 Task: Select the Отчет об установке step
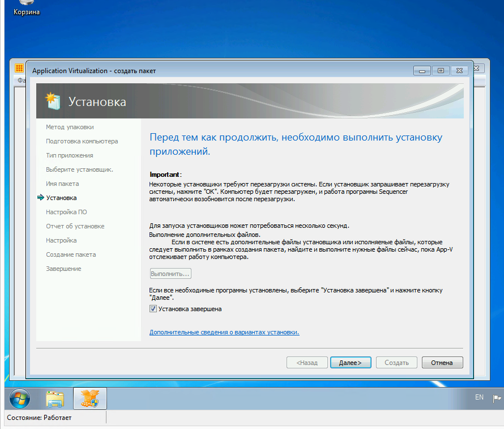tap(75, 226)
